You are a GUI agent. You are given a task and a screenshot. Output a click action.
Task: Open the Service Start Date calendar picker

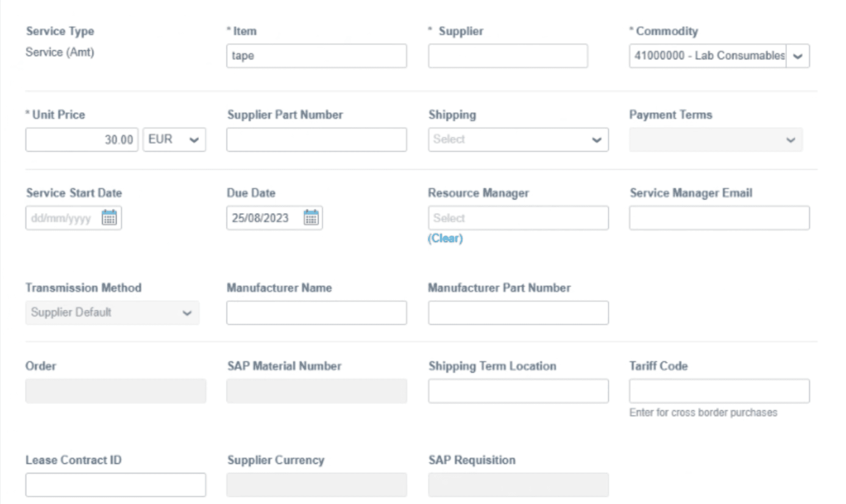point(109,218)
